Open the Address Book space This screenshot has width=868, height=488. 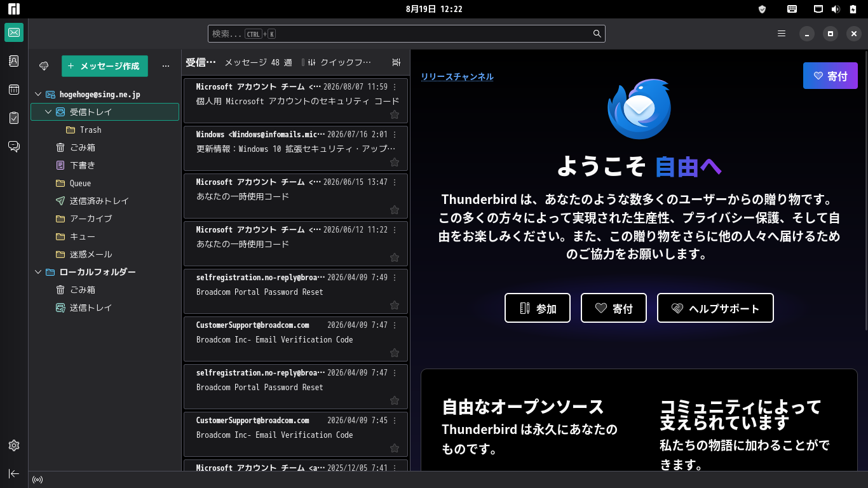point(14,61)
